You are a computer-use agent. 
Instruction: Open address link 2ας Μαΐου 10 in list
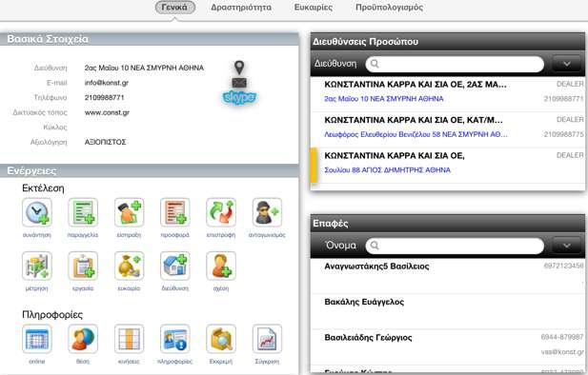(x=384, y=99)
